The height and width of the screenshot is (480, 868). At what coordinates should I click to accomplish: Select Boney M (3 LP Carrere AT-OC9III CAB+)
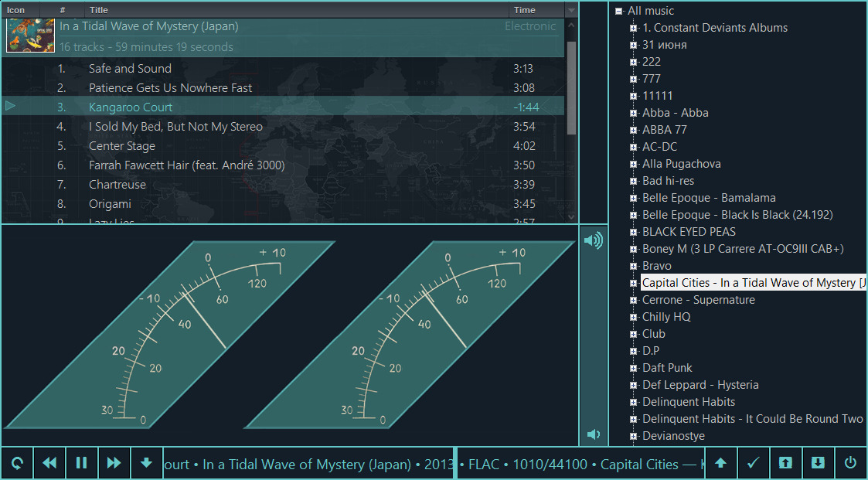743,249
